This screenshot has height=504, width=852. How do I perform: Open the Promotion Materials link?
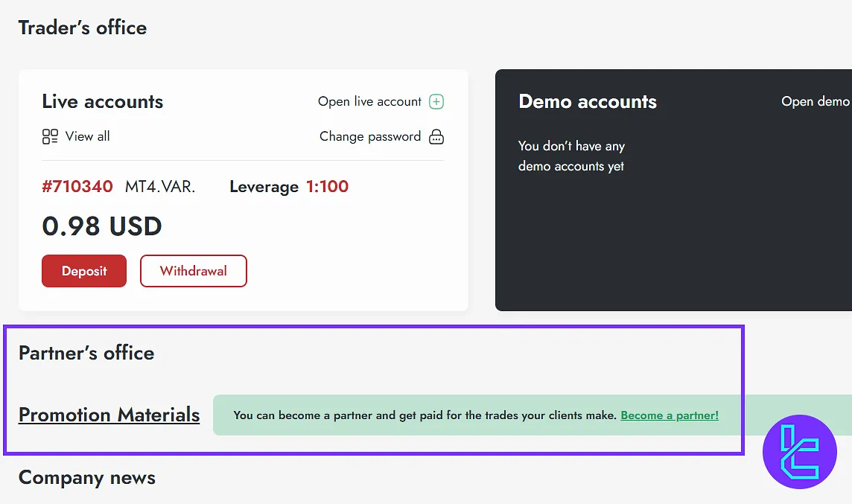pos(109,415)
